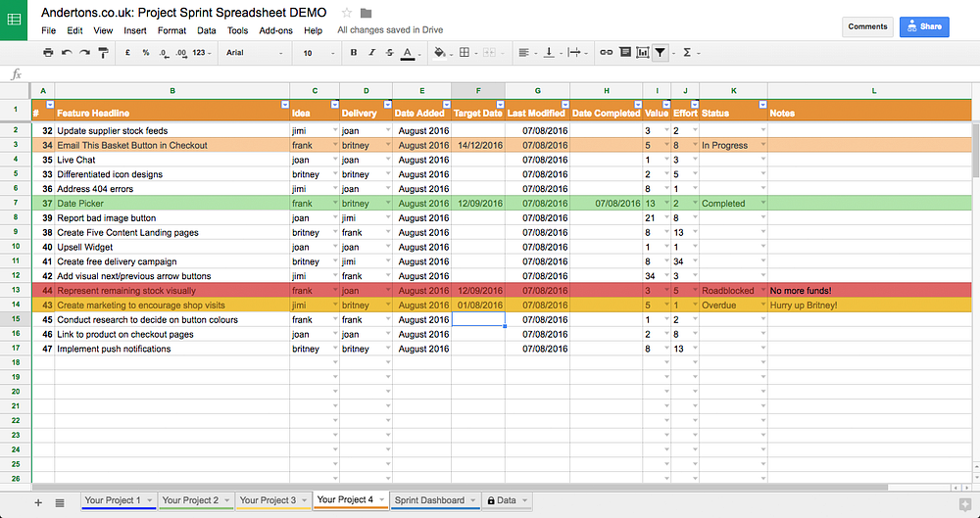Open the Format menu
Image resolution: width=980 pixels, height=518 pixels.
(171, 30)
